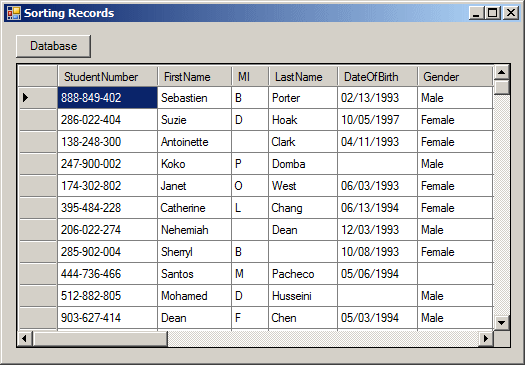
Task: Click first name Nehemiah
Action: pyautogui.click(x=195, y=230)
